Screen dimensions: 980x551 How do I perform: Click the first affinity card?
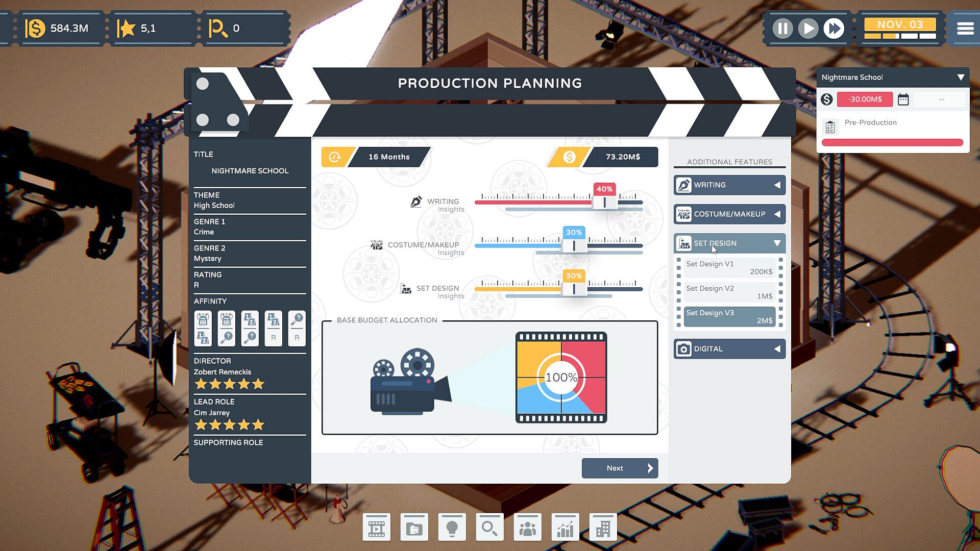[203, 329]
